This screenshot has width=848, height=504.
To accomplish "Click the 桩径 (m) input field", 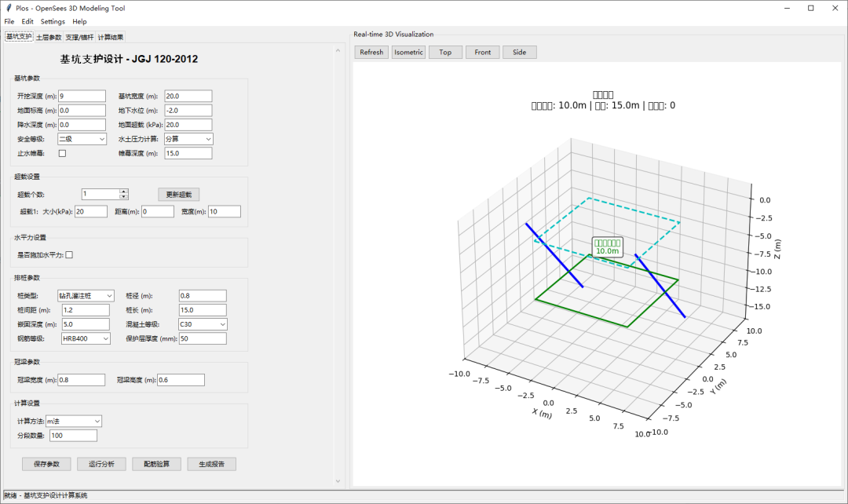I will (203, 296).
